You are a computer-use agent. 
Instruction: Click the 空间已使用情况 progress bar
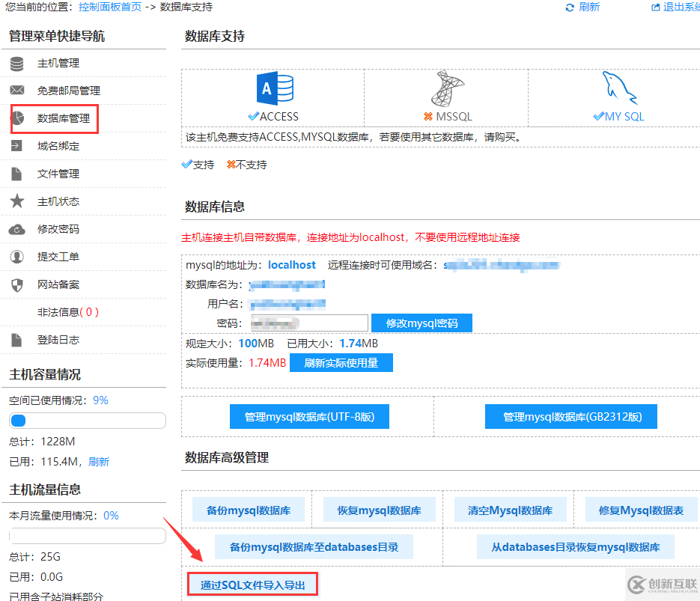(x=87, y=421)
